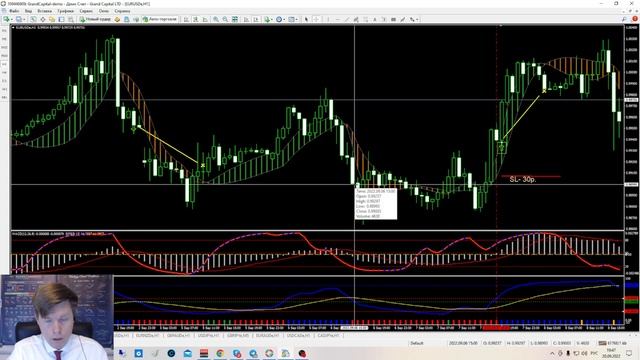Zoom in the chart with magnifier plus

[216, 19]
